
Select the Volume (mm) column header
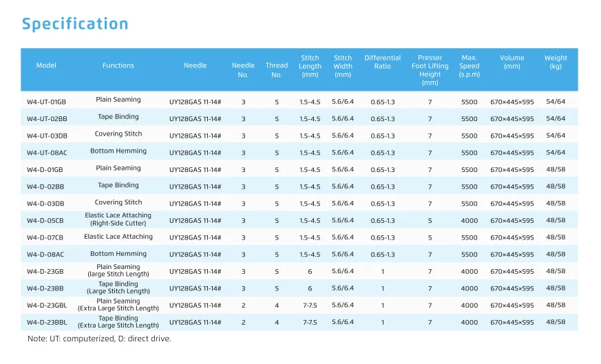click(x=512, y=62)
